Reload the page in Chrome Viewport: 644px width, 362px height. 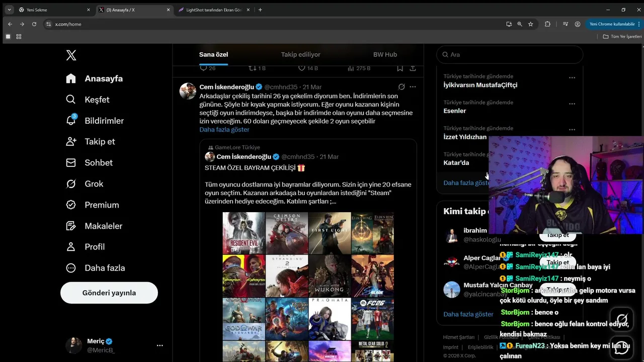34,24
